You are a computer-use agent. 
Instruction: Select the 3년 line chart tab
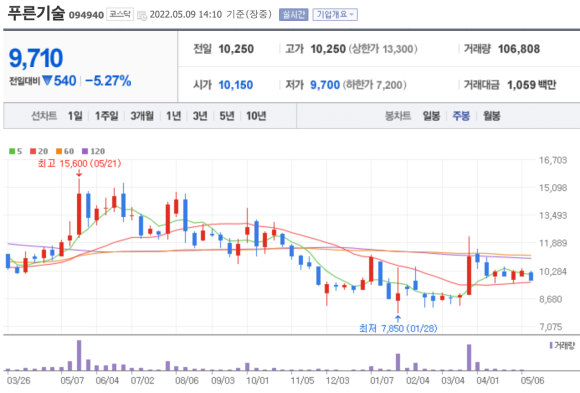(200, 116)
